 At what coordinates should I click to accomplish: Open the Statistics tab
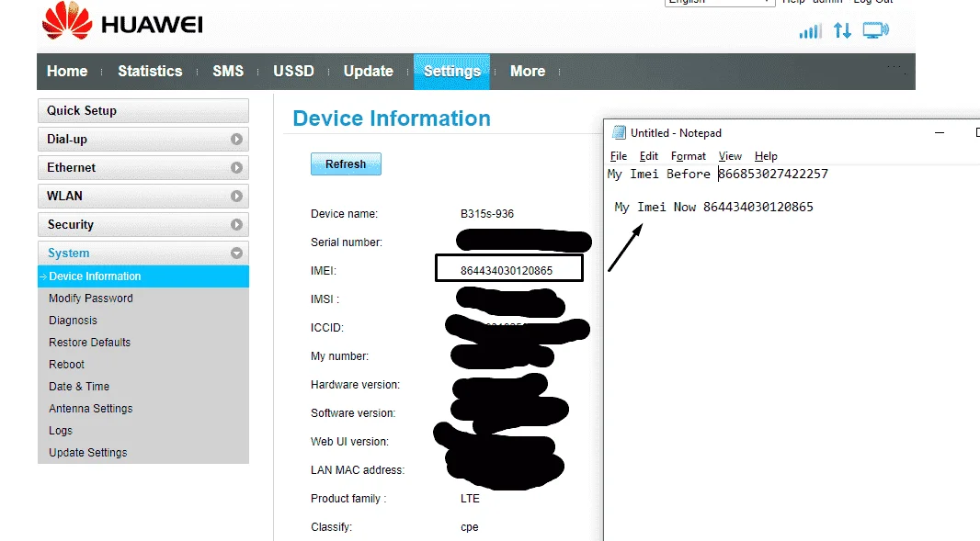pyautogui.click(x=150, y=72)
